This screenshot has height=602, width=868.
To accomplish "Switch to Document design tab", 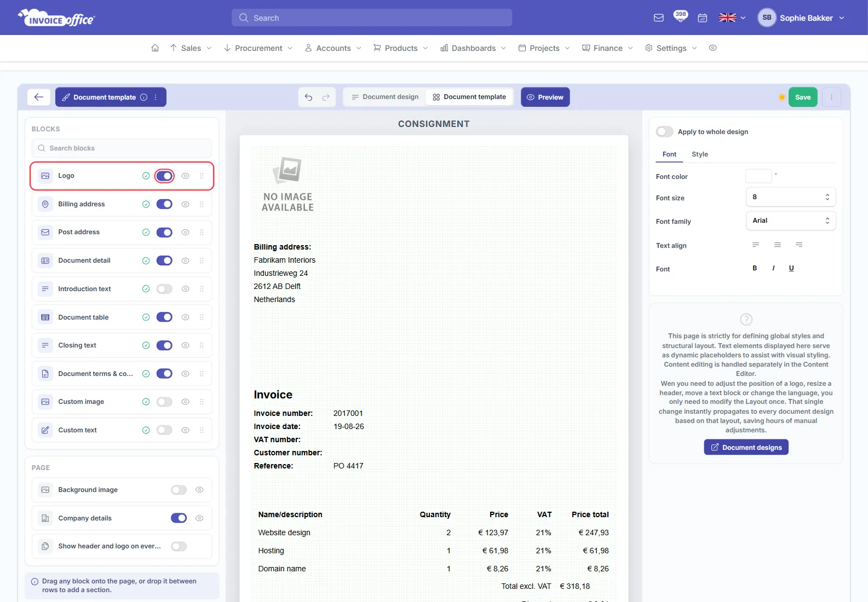I will click(385, 97).
